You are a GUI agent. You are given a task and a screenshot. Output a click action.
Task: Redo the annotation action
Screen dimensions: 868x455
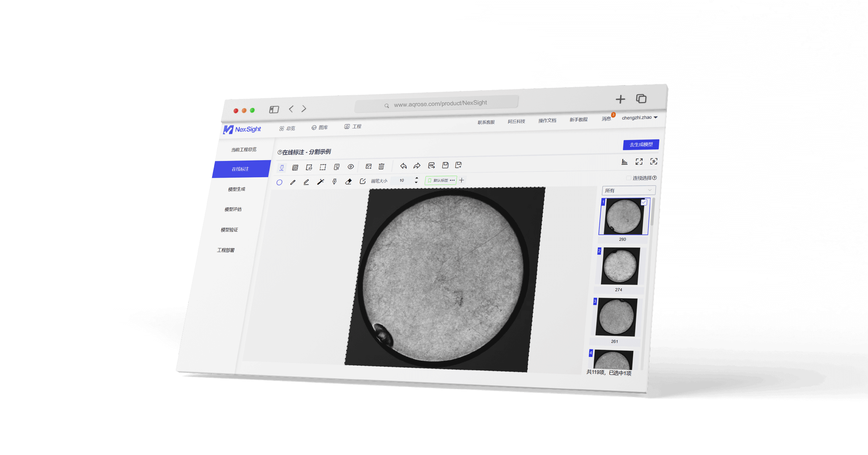click(417, 166)
